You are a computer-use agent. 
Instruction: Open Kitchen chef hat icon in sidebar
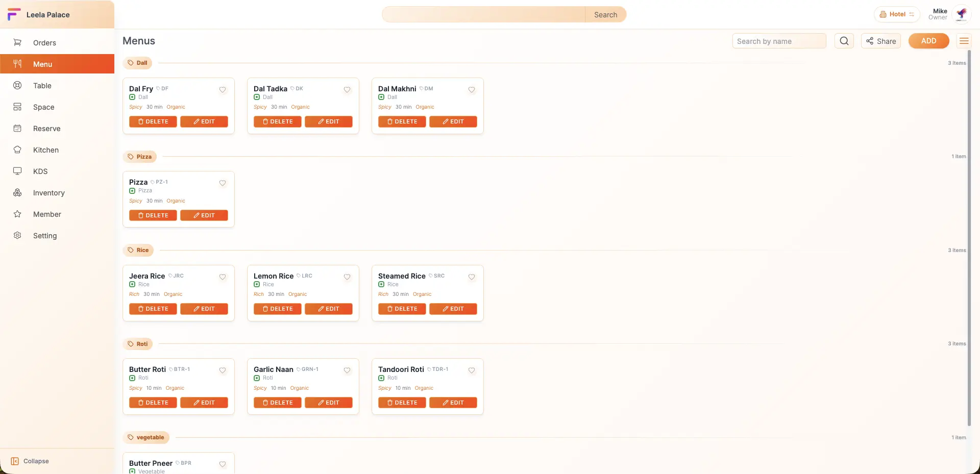coord(17,150)
